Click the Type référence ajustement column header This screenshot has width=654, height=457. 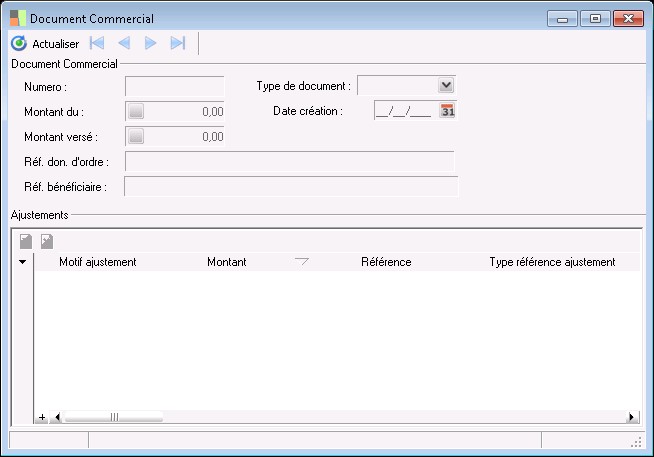tap(552, 262)
